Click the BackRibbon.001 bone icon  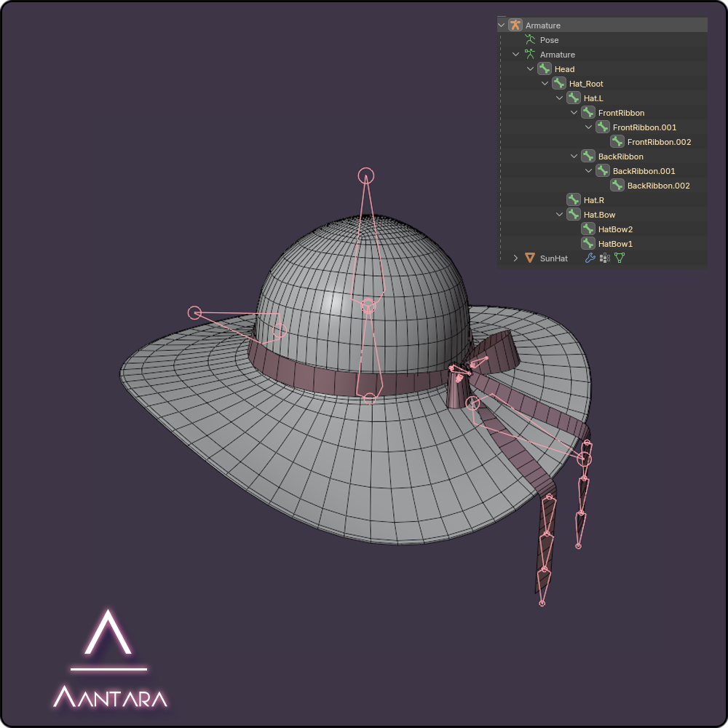pyautogui.click(x=603, y=171)
